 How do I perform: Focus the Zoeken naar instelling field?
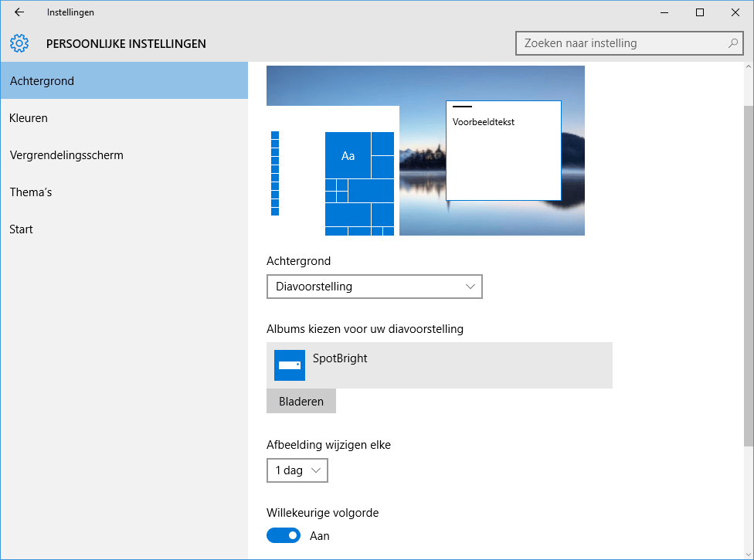(x=630, y=43)
